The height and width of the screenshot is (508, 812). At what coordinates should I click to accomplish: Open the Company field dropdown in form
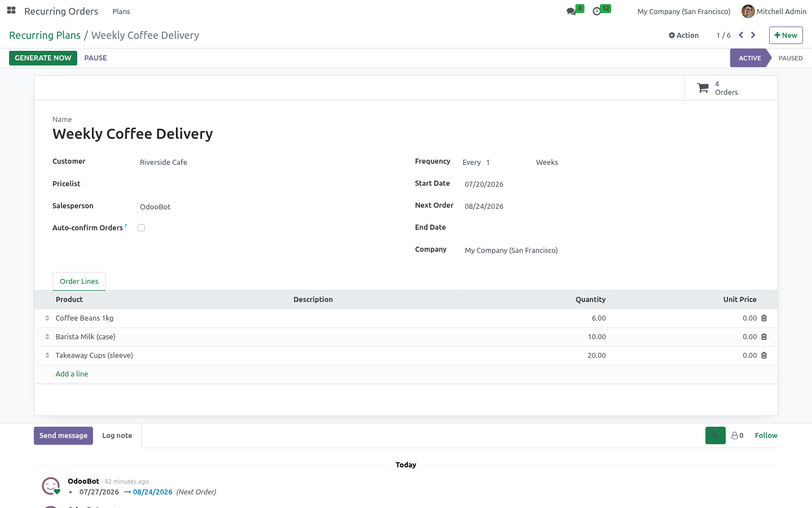(x=611, y=250)
